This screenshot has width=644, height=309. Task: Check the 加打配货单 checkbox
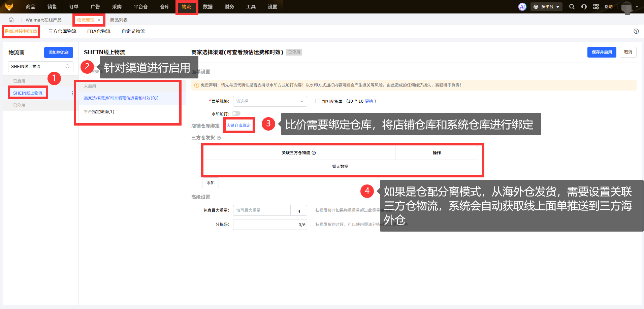coord(317,101)
